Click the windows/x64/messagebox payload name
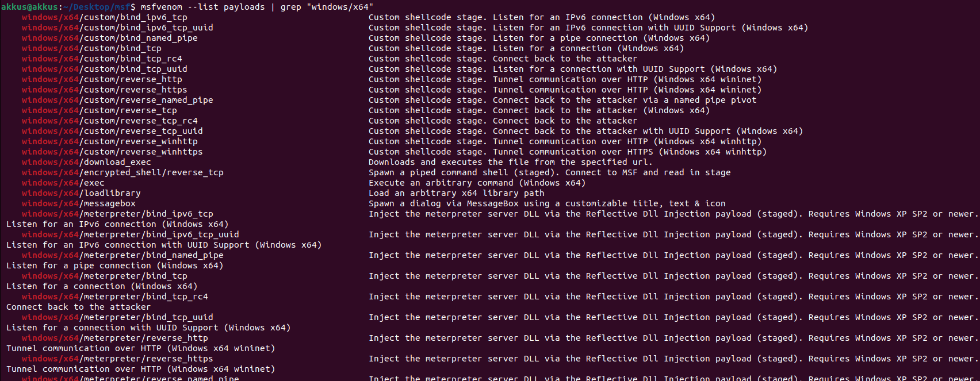 pos(79,203)
